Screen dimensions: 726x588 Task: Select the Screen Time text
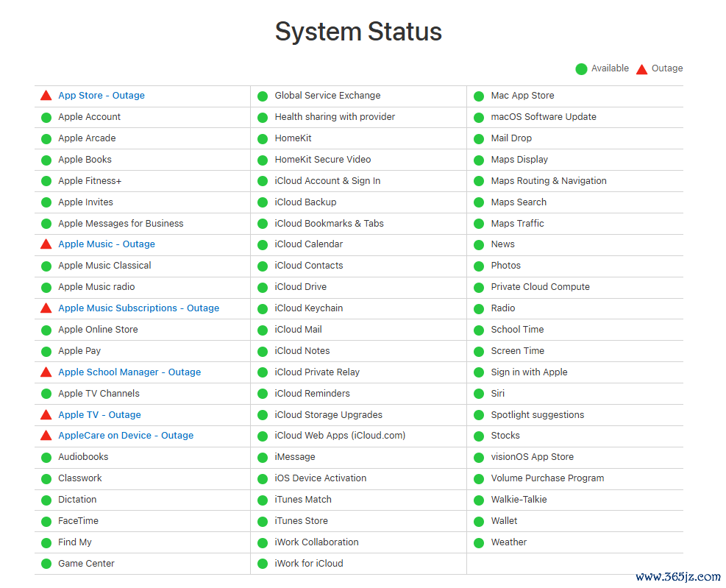pyautogui.click(x=518, y=351)
